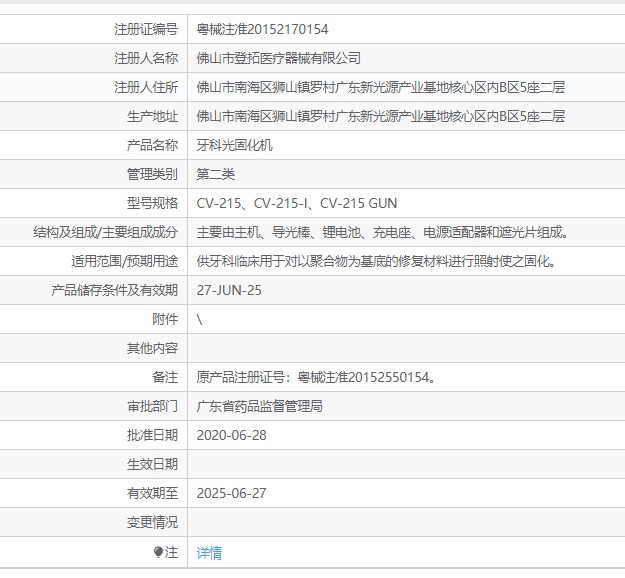625x578 pixels.
Task: Click the 生效日期 label
Action: point(152,464)
